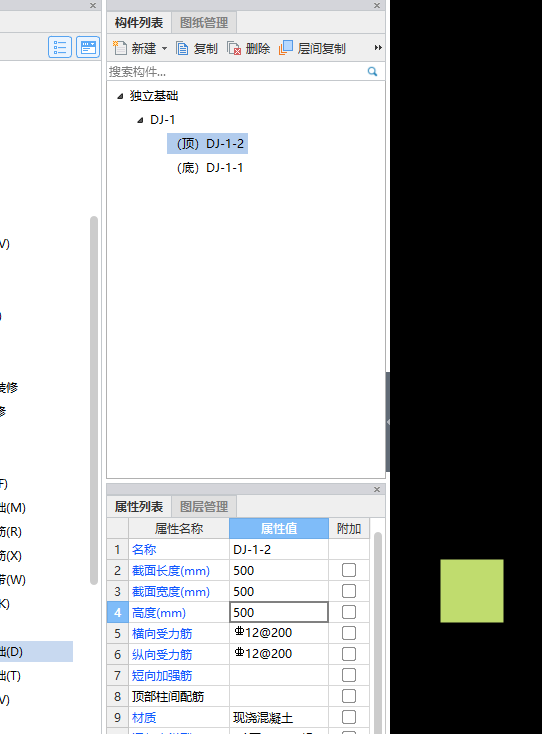542x734 pixels.
Task: Switch to the 图层管理 tab
Action: coord(204,506)
